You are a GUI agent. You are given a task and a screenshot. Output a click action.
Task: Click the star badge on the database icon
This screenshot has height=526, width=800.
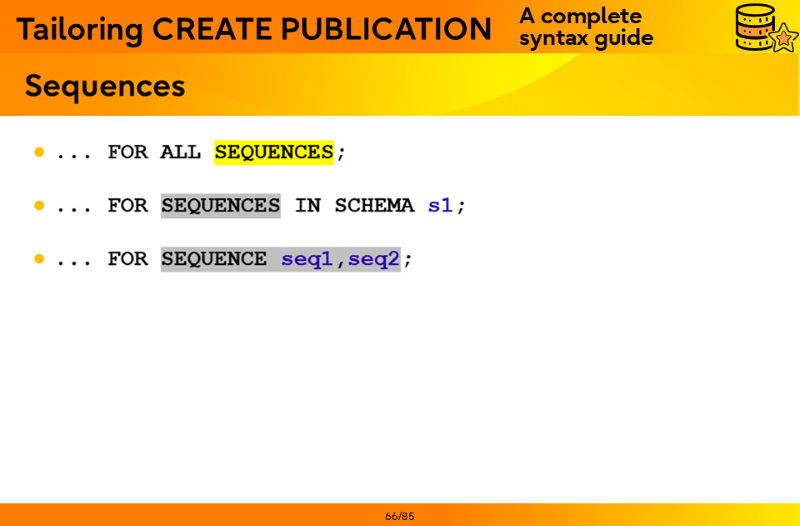point(783,39)
